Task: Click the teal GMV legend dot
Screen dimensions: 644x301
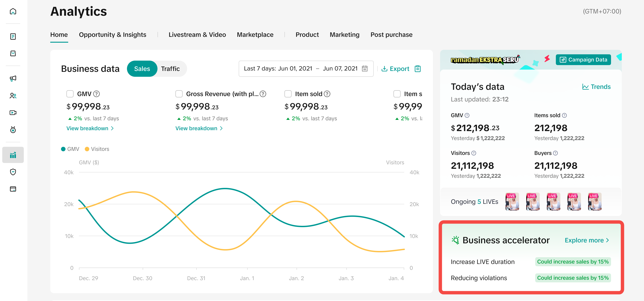Action: [x=63, y=149]
